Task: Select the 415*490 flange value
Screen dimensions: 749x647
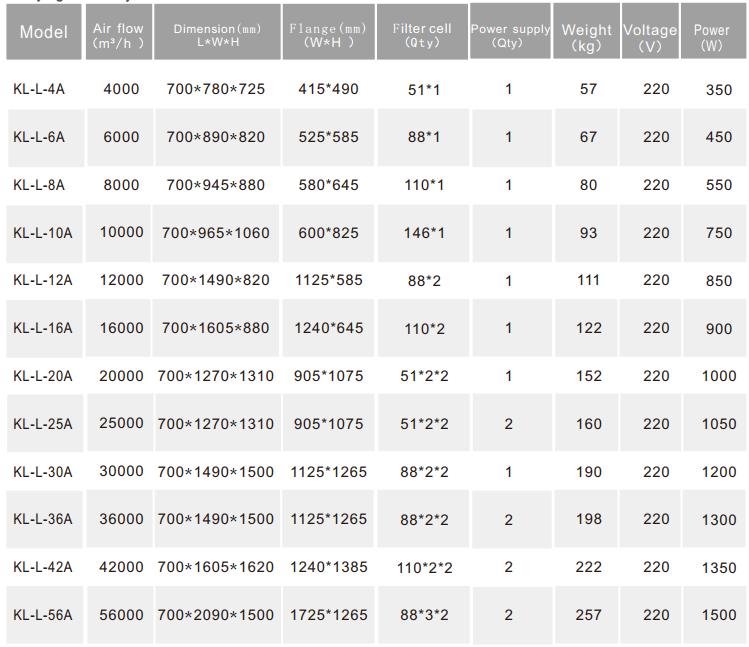Action: point(327,89)
